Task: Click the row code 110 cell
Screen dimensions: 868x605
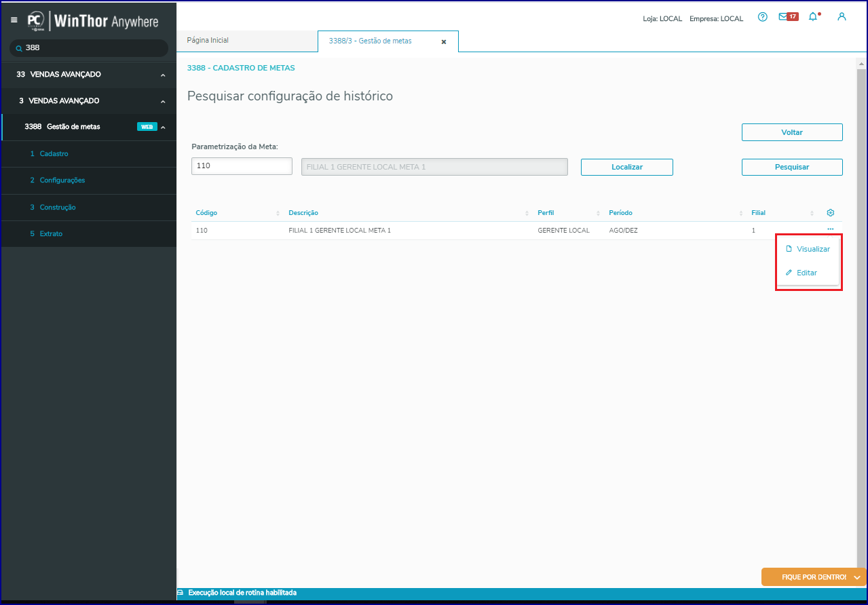Action: pos(202,231)
